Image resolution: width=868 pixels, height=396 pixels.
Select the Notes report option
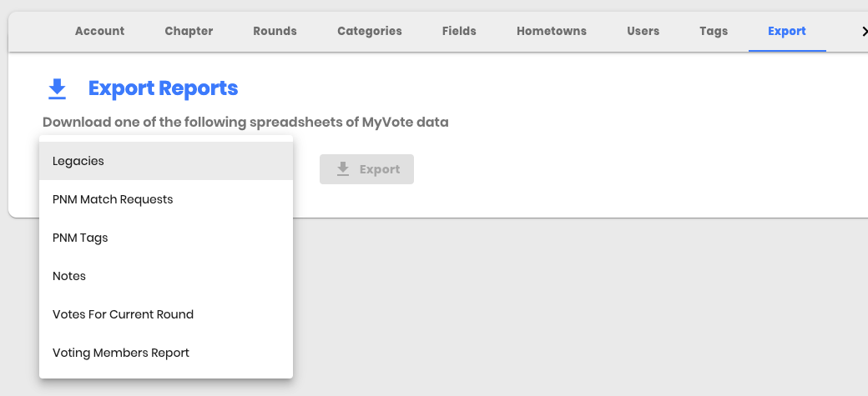tap(166, 276)
